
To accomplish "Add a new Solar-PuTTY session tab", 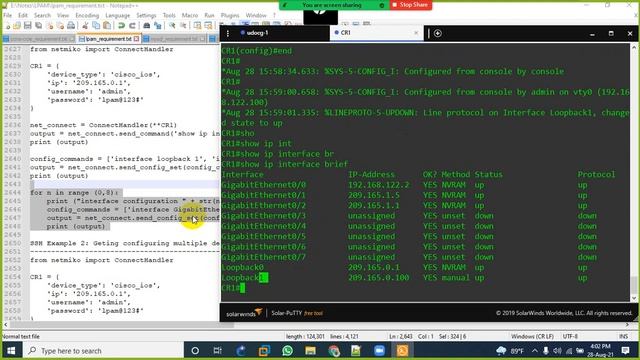I will [x=438, y=33].
